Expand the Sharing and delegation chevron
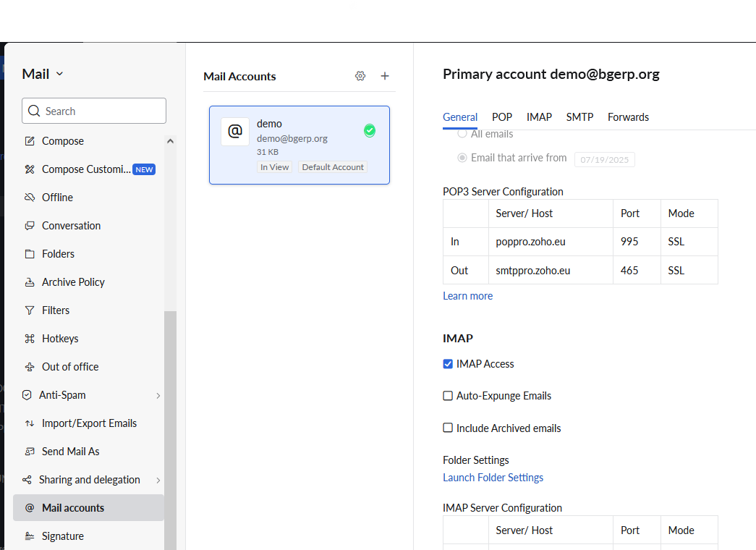 point(158,480)
